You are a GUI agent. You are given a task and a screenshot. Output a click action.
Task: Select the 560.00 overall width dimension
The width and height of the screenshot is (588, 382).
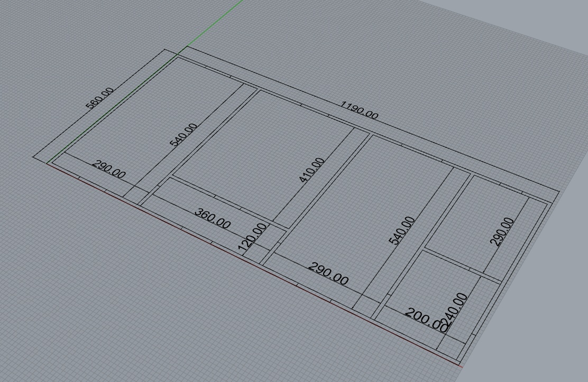pyautogui.click(x=100, y=98)
